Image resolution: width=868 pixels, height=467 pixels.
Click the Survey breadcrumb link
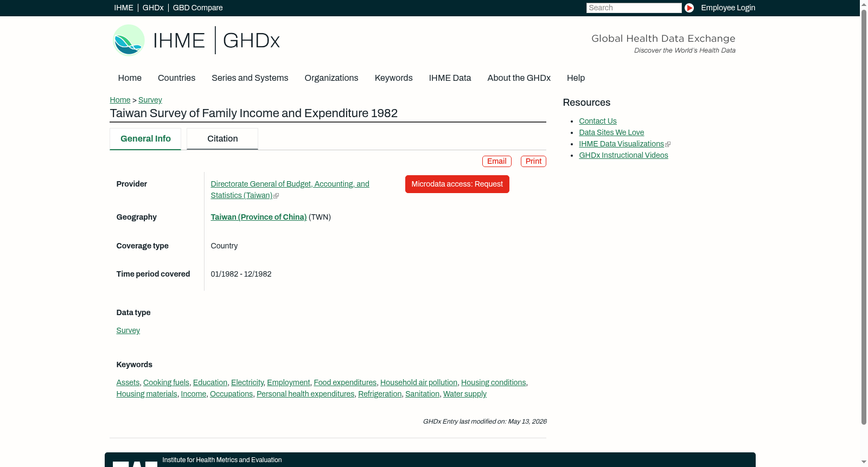click(150, 100)
